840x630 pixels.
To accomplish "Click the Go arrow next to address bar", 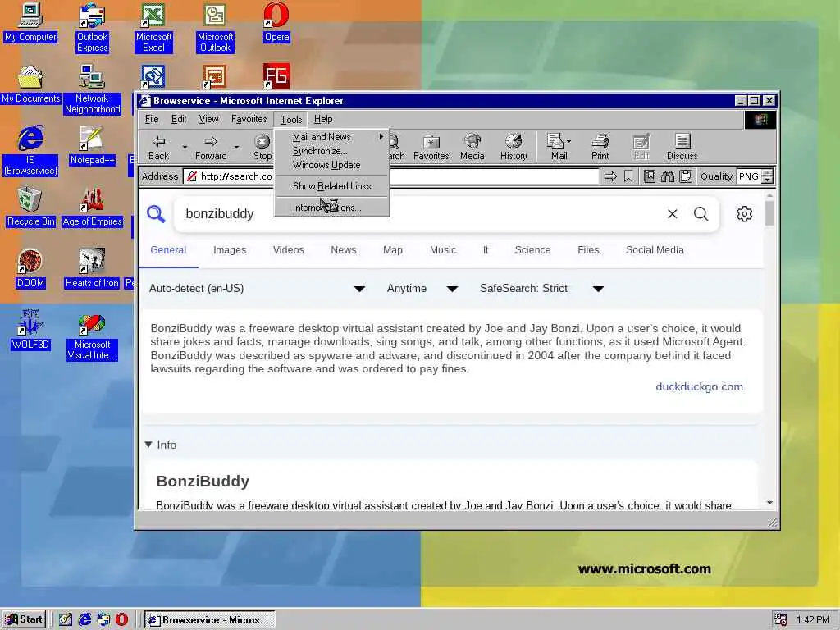I will 610,176.
